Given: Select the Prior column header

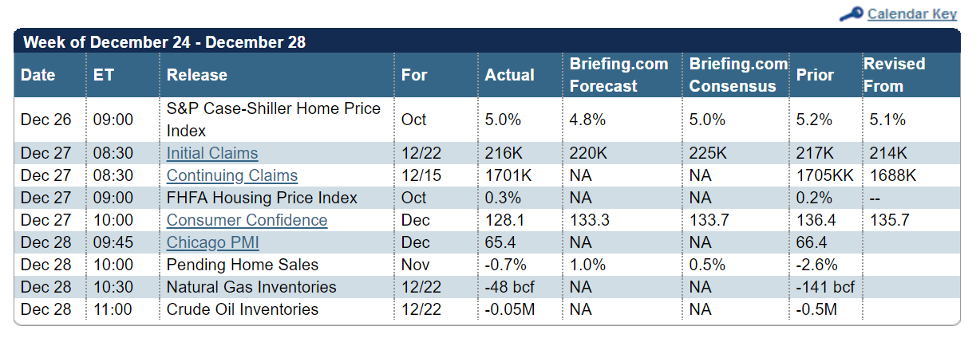Looking at the screenshot, I should [x=815, y=75].
